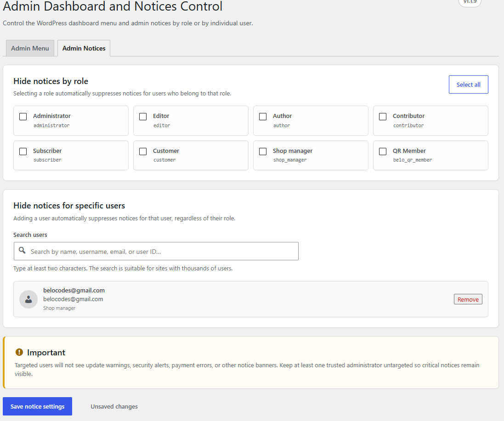Viewport: 504px width, 421px height.
Task: Click the author slug text
Action: [x=282, y=125]
